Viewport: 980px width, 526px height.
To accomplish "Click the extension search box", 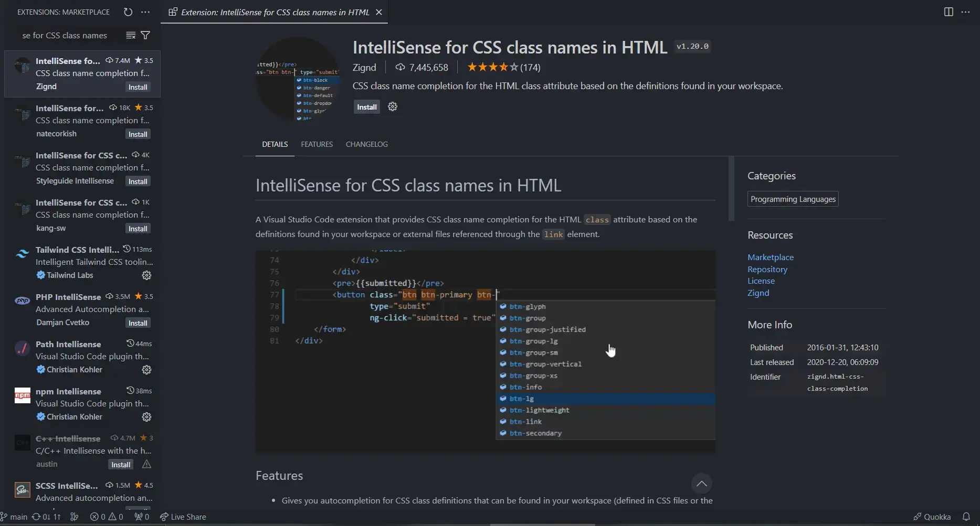I will [65, 35].
